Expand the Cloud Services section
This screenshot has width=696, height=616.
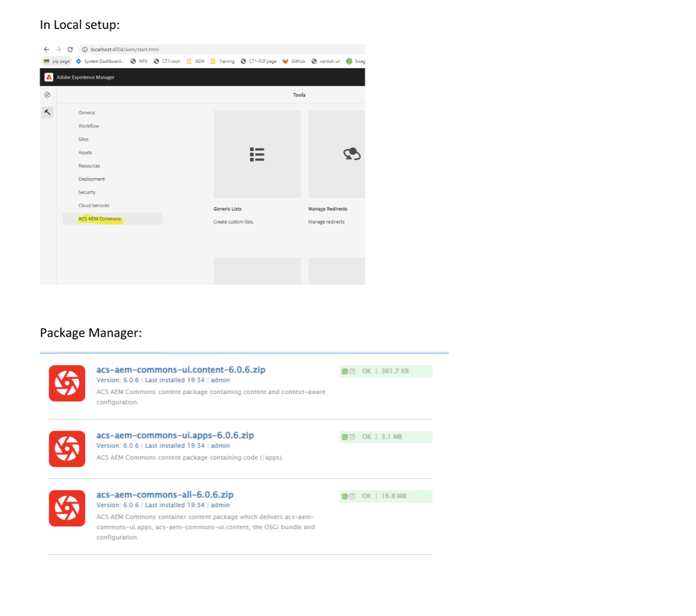[x=93, y=205]
